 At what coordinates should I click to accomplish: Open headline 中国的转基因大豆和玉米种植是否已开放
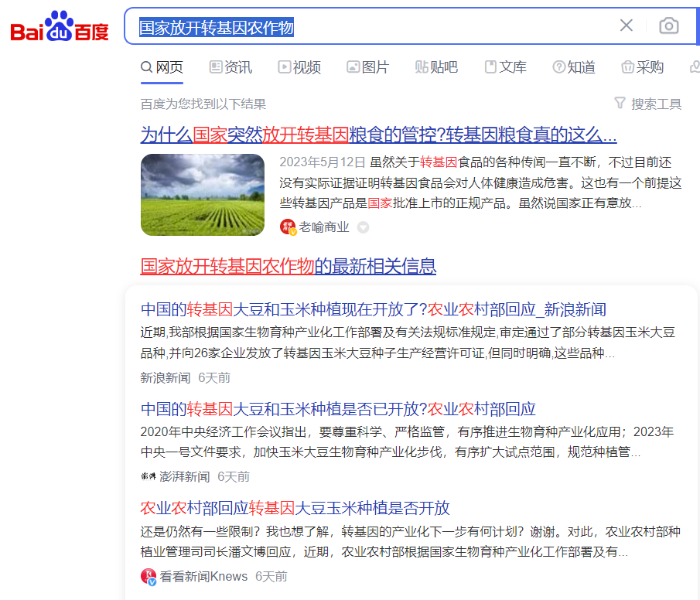coord(338,409)
